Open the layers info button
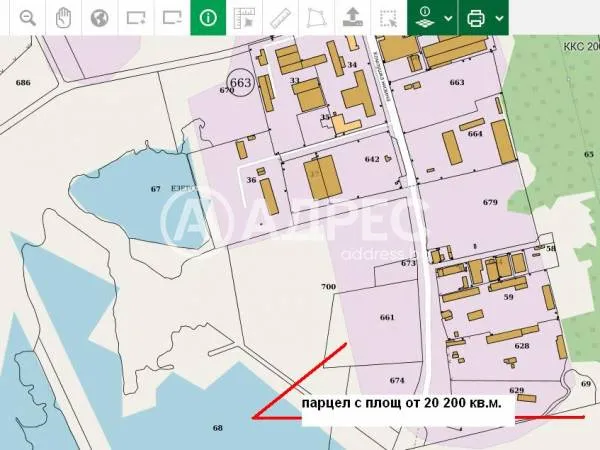600x450 pixels. point(425,18)
